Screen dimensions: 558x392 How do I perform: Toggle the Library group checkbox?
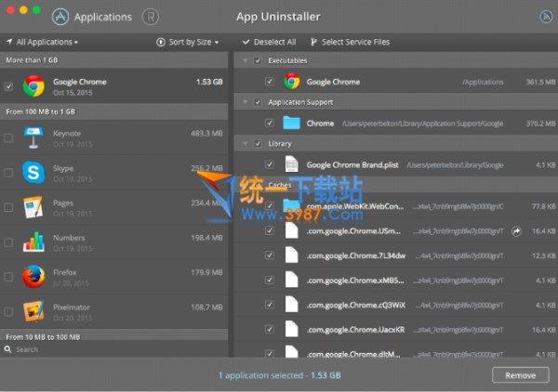pyautogui.click(x=258, y=144)
